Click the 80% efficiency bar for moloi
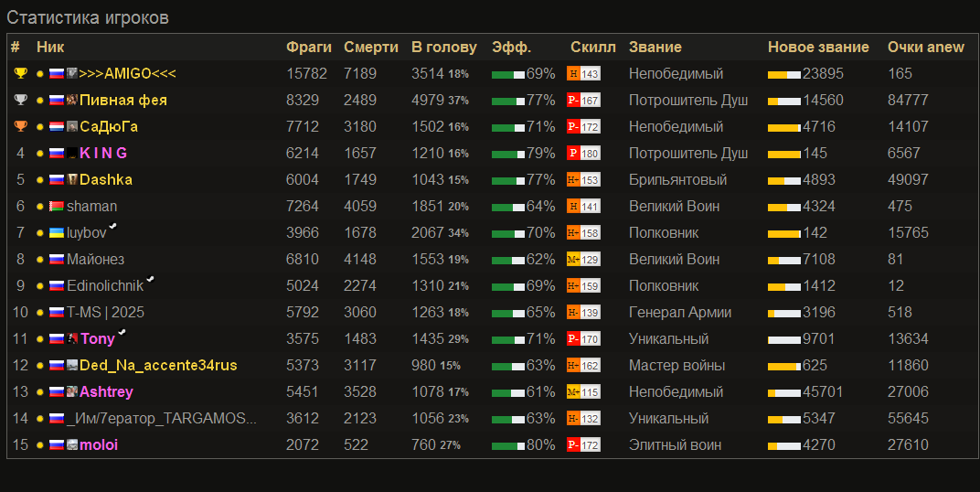 click(508, 445)
